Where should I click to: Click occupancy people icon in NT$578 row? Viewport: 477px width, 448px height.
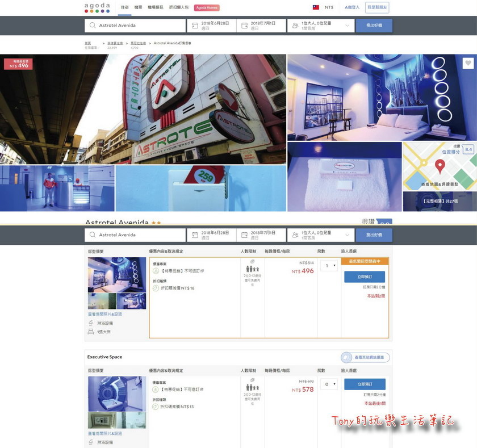(253, 387)
